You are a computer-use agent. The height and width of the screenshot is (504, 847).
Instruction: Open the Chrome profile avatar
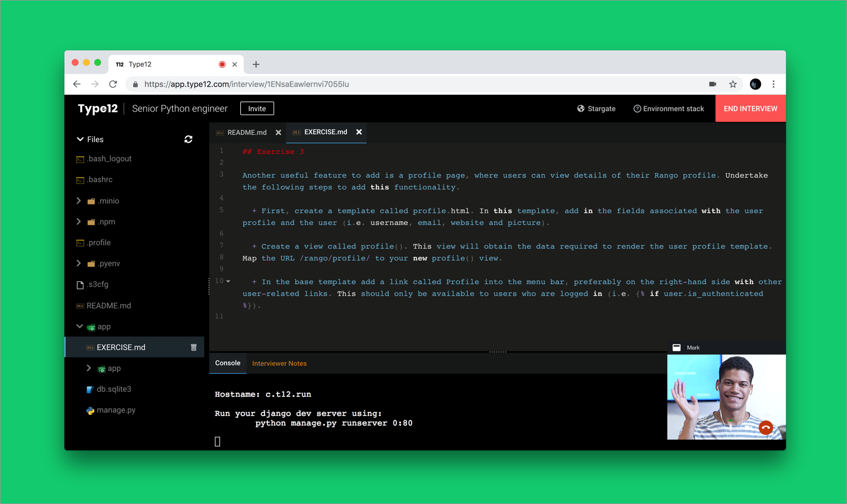pos(755,84)
